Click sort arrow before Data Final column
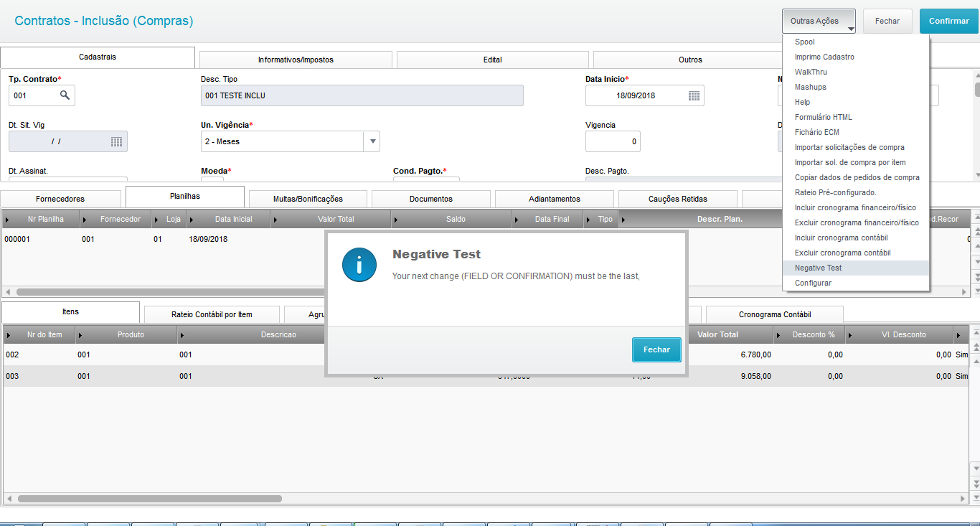Screen dimensions: 980x526 (x=515, y=219)
